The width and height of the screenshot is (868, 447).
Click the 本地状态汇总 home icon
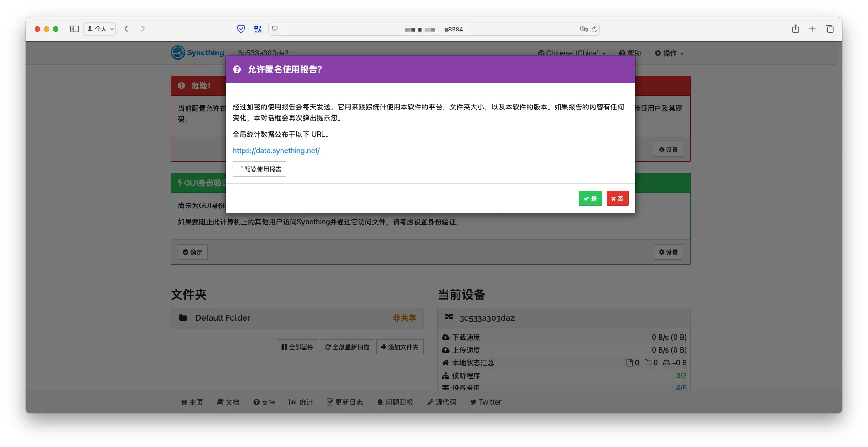tap(446, 363)
